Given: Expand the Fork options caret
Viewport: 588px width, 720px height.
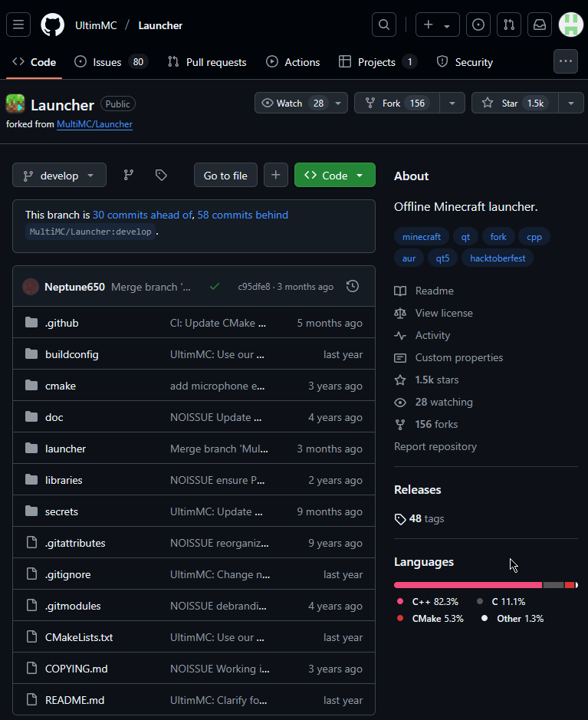Looking at the screenshot, I should (x=452, y=103).
